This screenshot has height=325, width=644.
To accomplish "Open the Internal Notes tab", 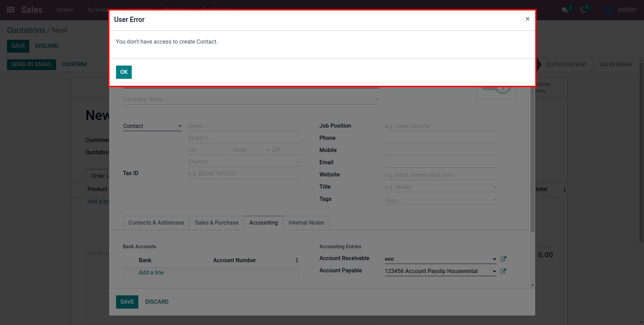I will pos(306,223).
